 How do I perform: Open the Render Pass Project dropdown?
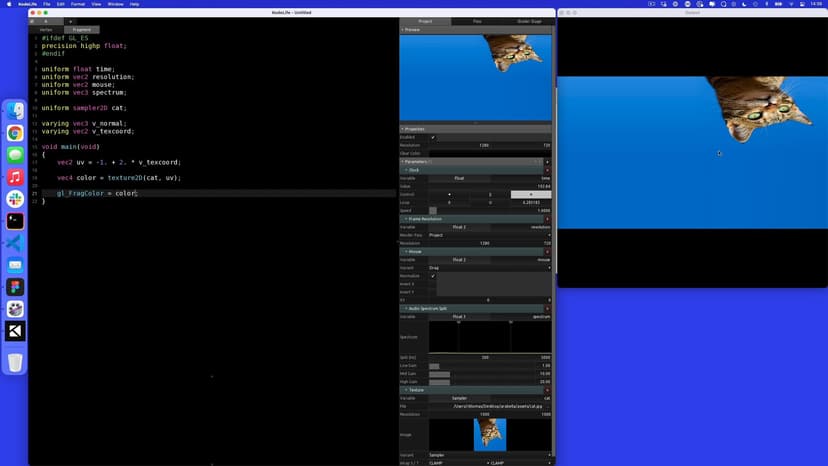tap(490, 235)
